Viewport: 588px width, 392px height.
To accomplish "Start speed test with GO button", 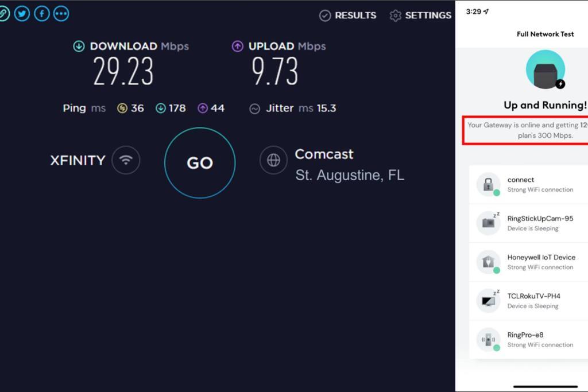I will [200, 162].
